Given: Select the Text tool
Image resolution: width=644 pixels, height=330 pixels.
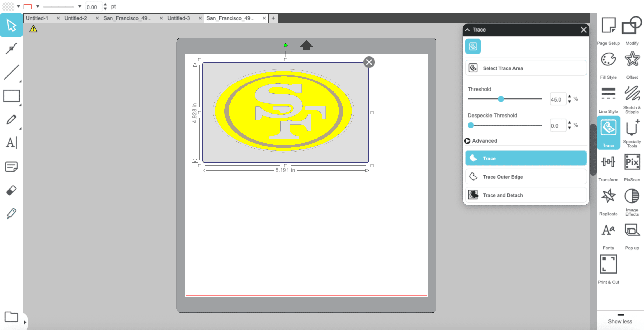Looking at the screenshot, I should 11,142.
